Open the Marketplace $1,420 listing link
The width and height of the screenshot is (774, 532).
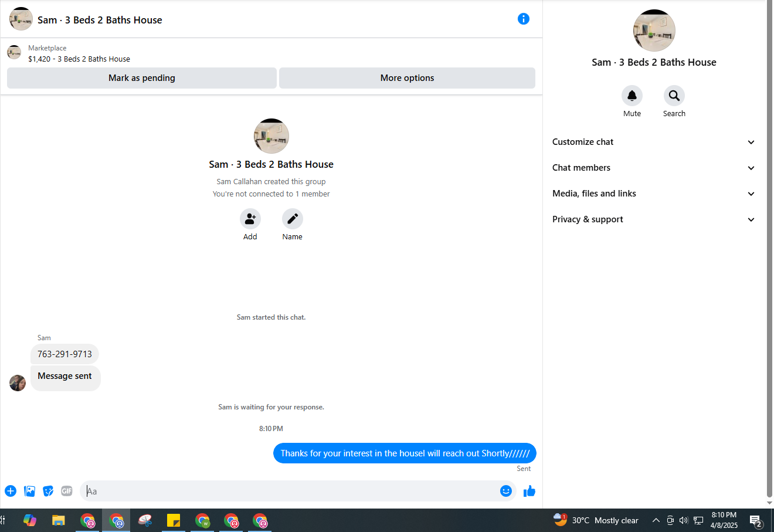pyautogui.click(x=79, y=59)
